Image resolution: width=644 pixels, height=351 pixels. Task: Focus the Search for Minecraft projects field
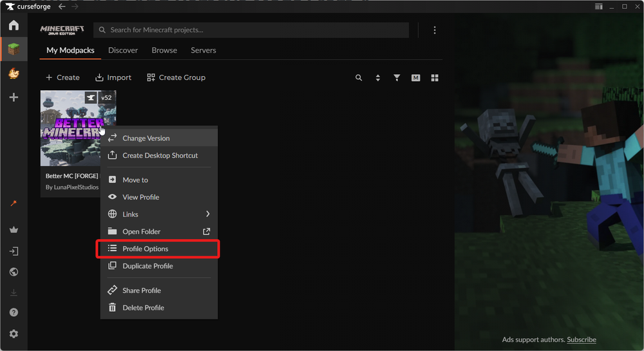click(x=251, y=30)
